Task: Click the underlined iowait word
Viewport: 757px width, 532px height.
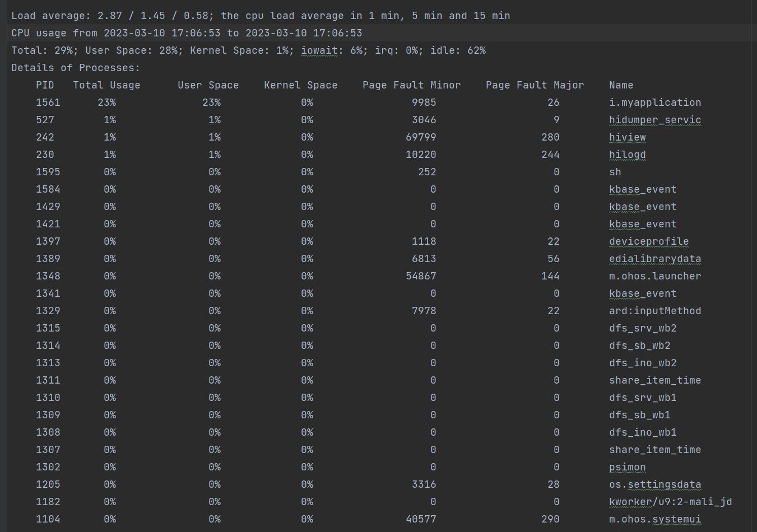Action: 319,50
